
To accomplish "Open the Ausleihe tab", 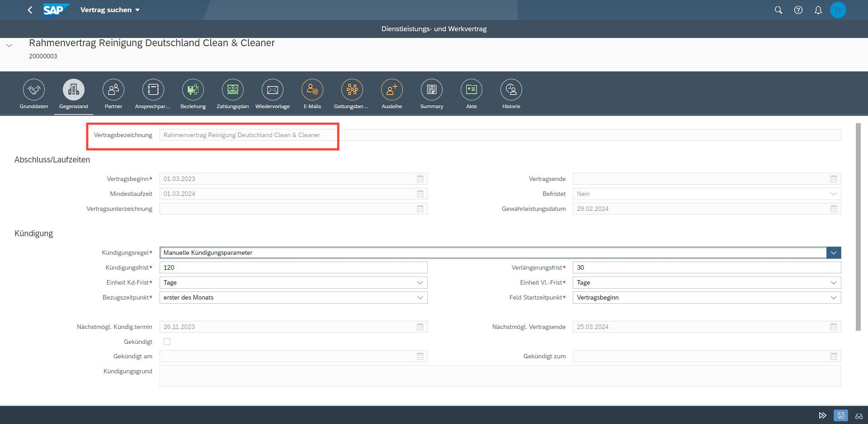I will click(392, 94).
